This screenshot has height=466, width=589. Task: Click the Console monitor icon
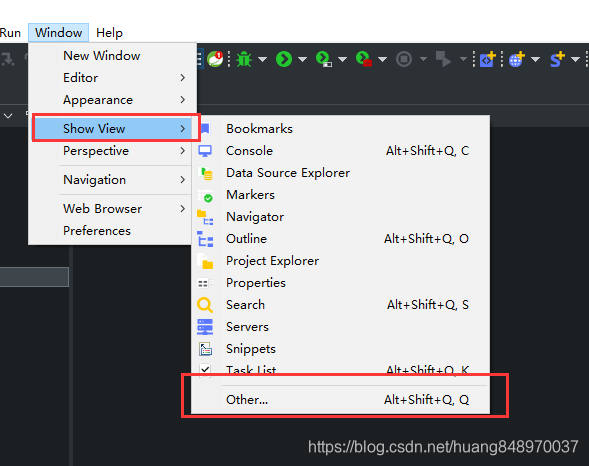(x=205, y=151)
